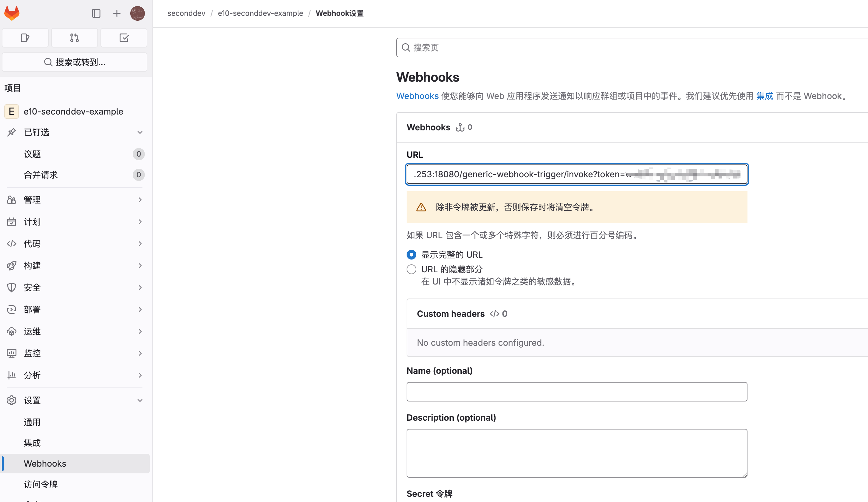
Task: Click the project avatar letter E
Action: click(11, 111)
